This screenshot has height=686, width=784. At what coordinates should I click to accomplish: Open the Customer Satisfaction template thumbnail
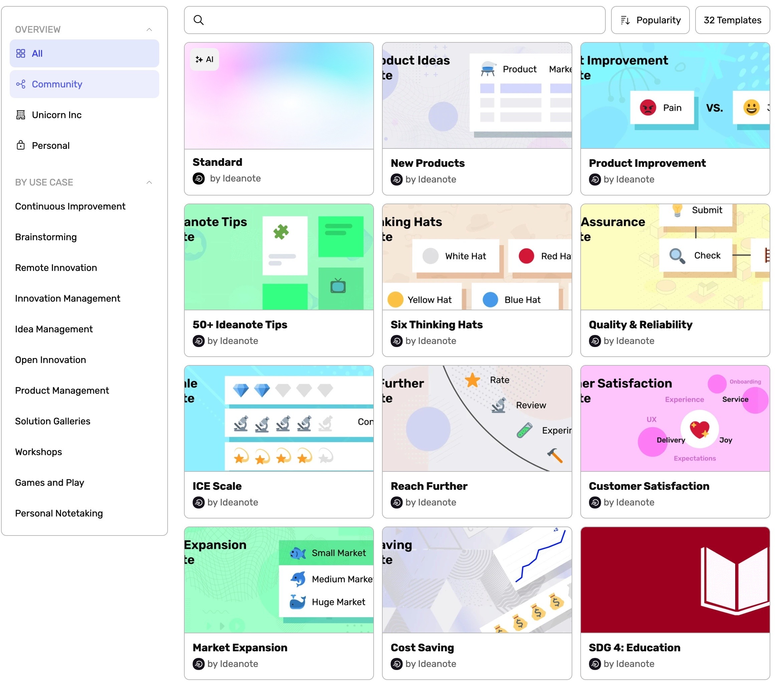[x=674, y=418]
